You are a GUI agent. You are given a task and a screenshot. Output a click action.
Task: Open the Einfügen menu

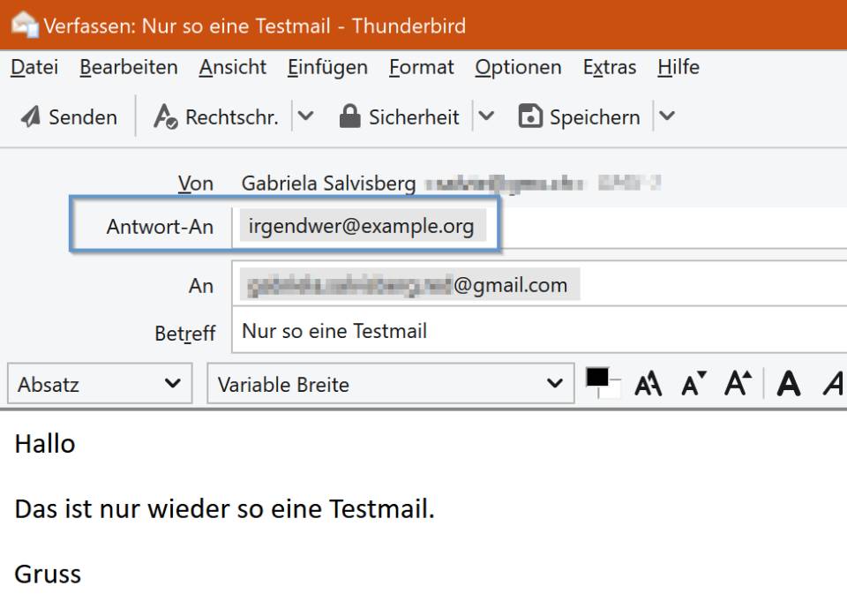coord(327,67)
